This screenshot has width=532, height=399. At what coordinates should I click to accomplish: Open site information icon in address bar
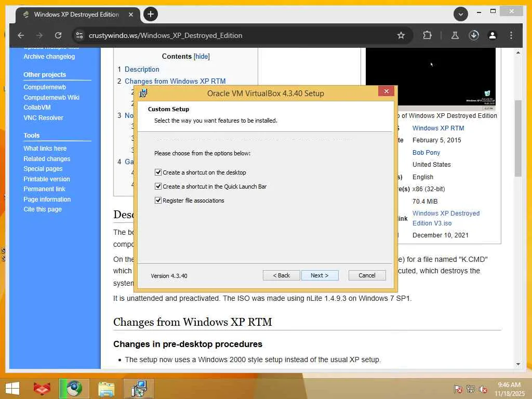[x=79, y=35]
